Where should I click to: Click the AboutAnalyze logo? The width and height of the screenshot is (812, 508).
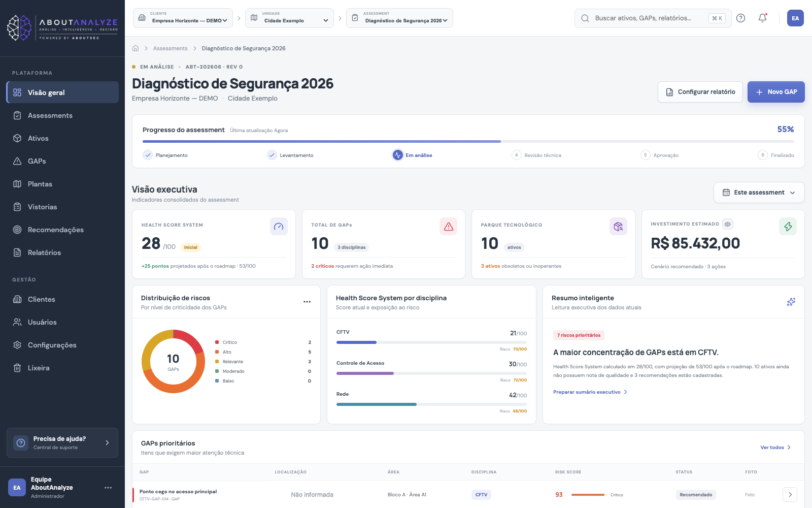click(x=62, y=28)
